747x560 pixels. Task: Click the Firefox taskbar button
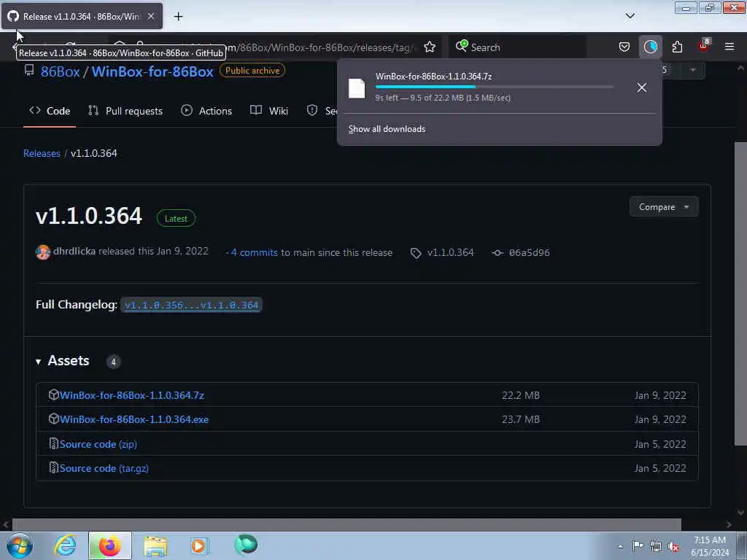110,545
